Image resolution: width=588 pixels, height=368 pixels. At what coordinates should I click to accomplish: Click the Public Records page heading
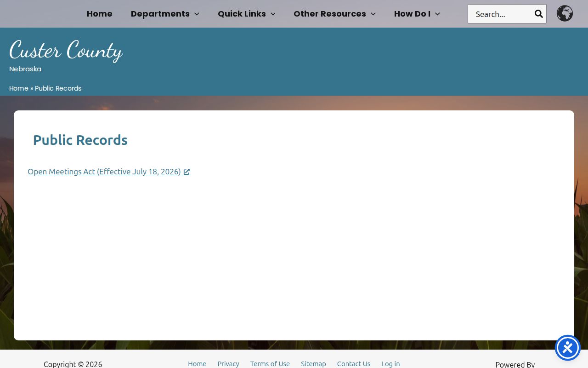pos(80,140)
